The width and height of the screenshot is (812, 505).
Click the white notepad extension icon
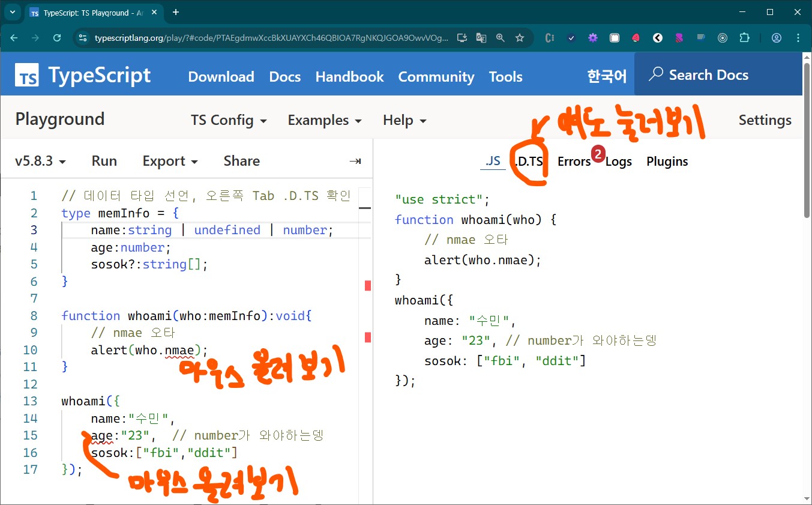(x=615, y=38)
